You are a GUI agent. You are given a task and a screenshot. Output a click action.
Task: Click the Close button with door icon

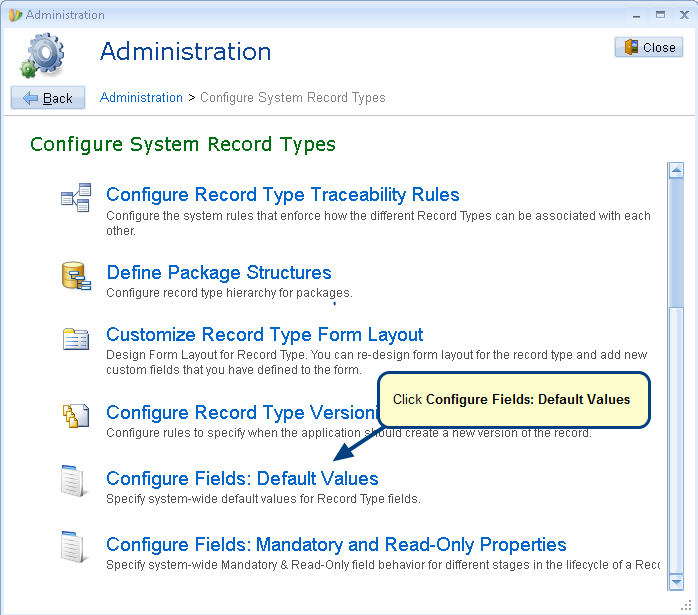[x=649, y=47]
